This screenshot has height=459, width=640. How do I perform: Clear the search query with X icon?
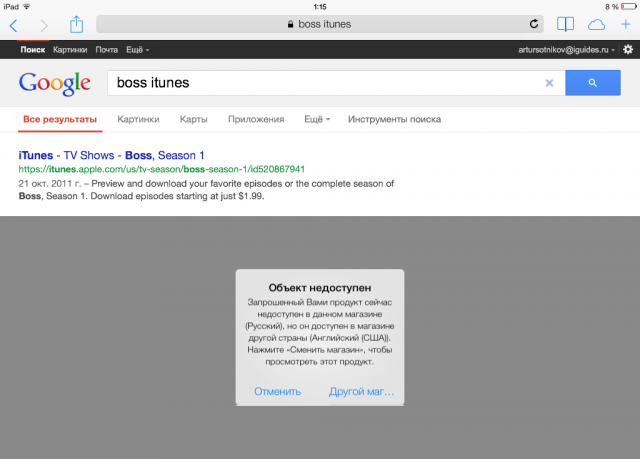(549, 83)
